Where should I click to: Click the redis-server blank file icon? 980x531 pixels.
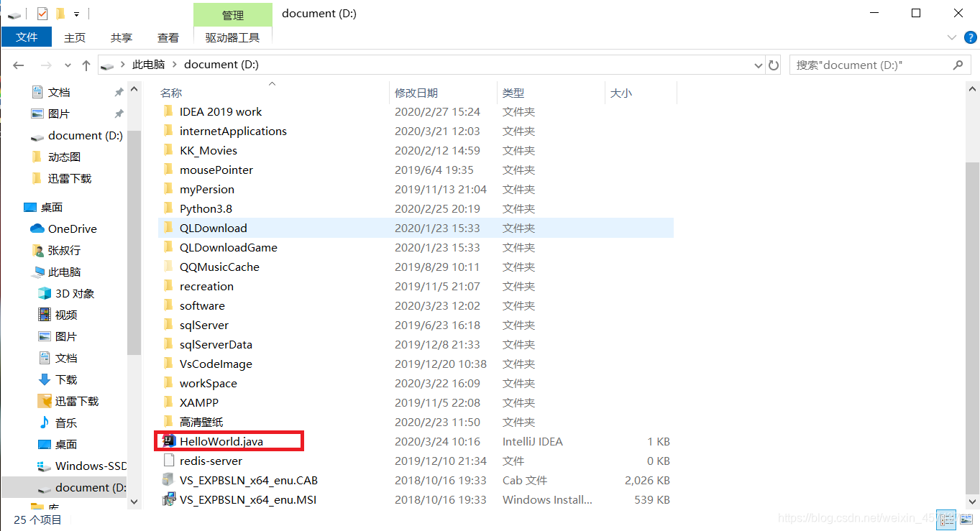[x=169, y=461]
